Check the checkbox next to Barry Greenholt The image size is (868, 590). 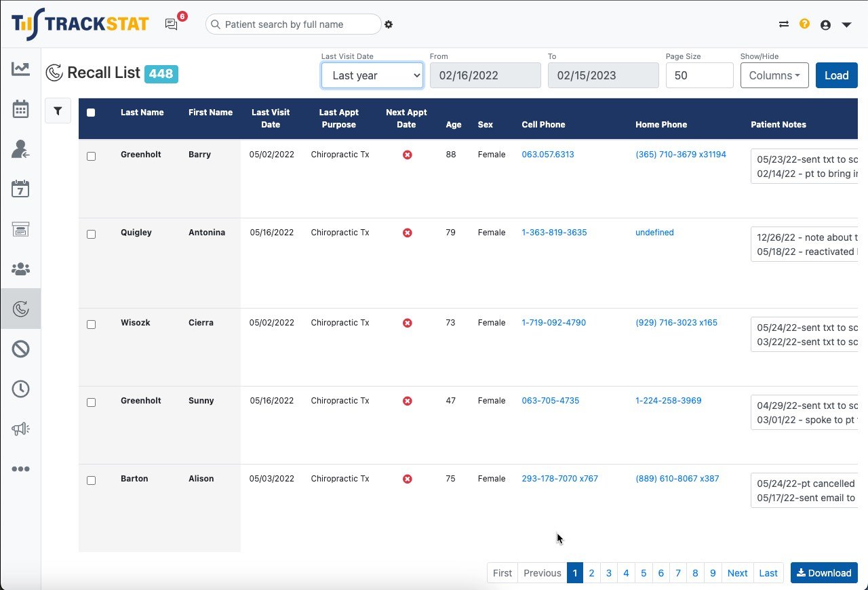(92, 156)
